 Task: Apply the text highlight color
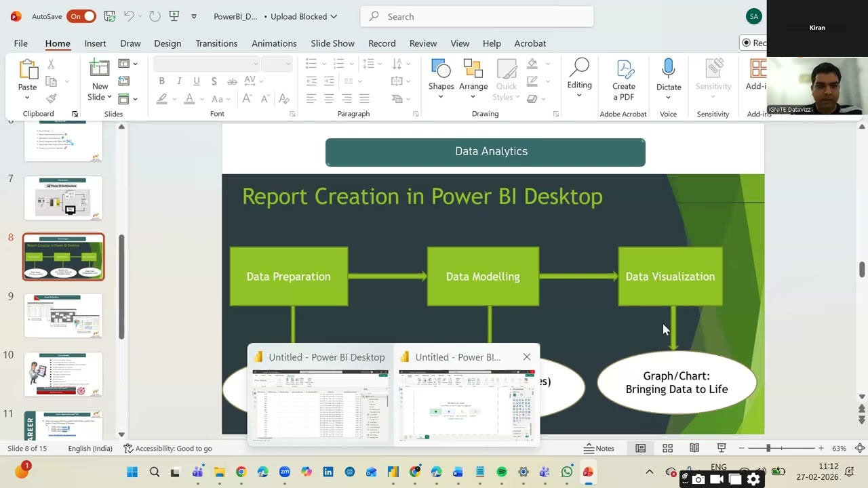(161, 98)
